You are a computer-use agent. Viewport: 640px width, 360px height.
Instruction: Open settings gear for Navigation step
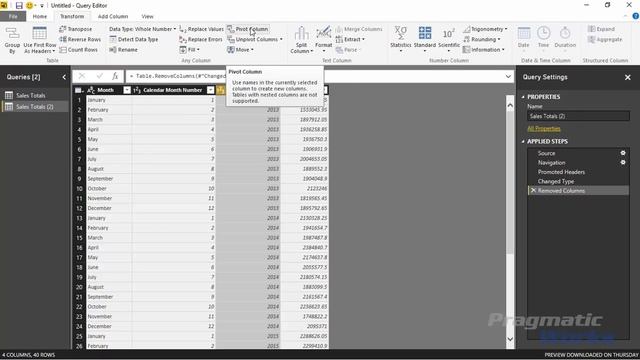(x=623, y=162)
